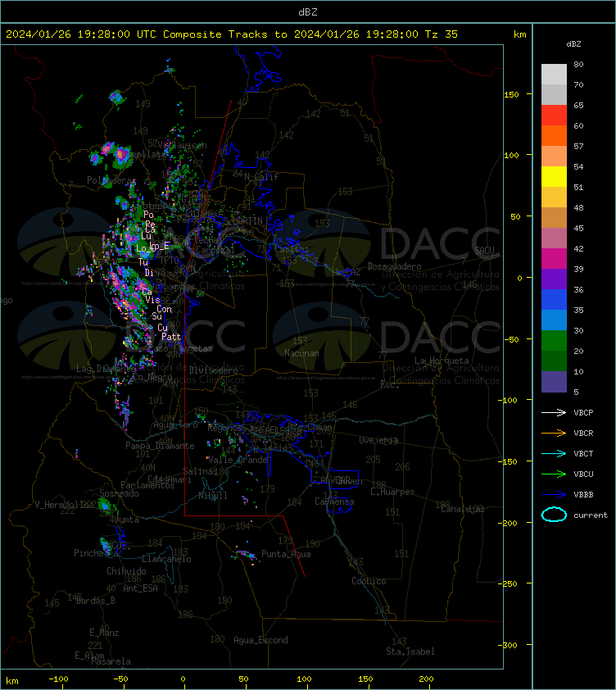Click the km label at bottom left
This screenshot has height=690, width=616.
click(x=12, y=681)
